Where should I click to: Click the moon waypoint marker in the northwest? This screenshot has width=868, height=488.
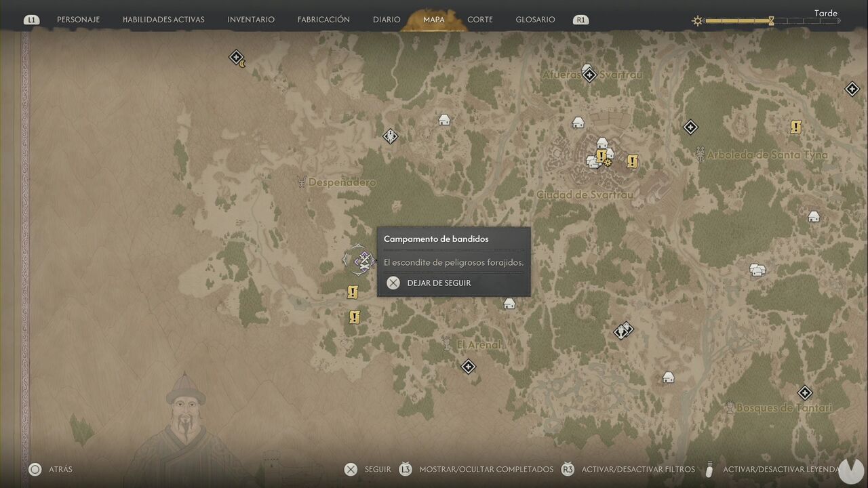click(x=237, y=58)
